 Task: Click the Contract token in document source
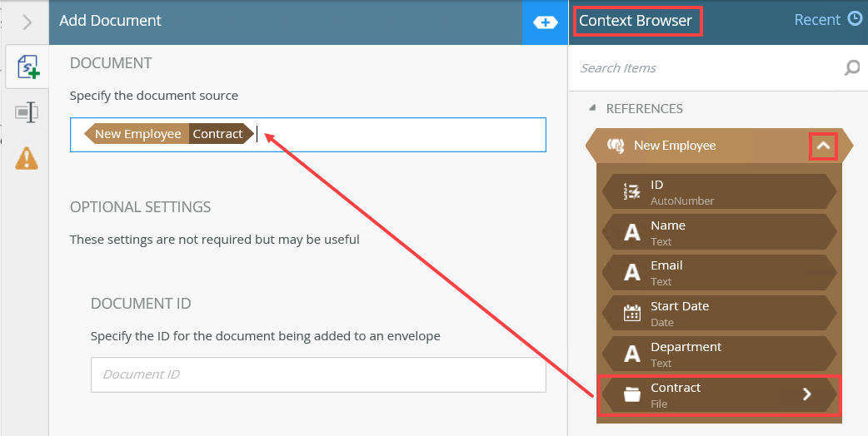coord(220,134)
